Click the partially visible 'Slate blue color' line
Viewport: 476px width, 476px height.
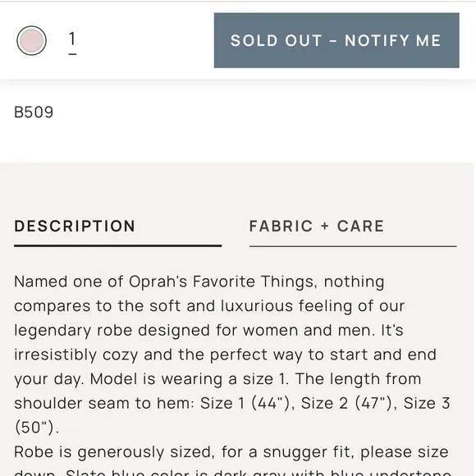click(x=232, y=473)
